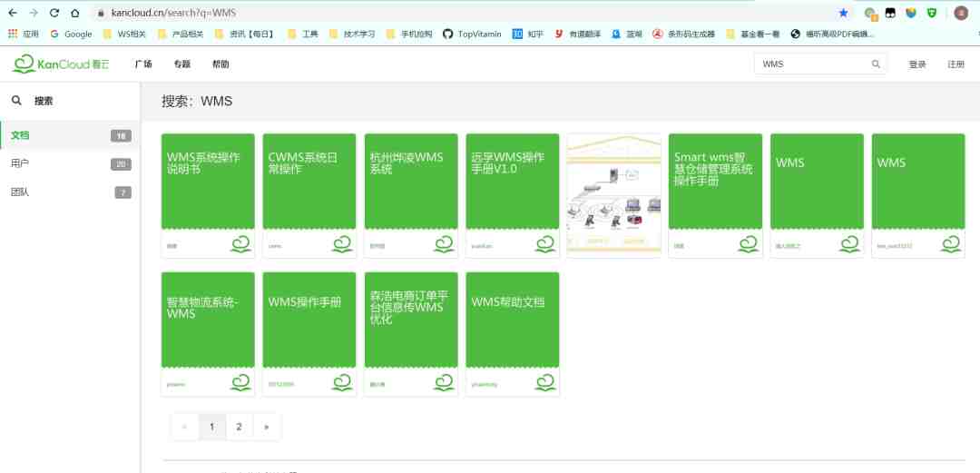
Task: Open the Google bookmark
Action: 71,34
